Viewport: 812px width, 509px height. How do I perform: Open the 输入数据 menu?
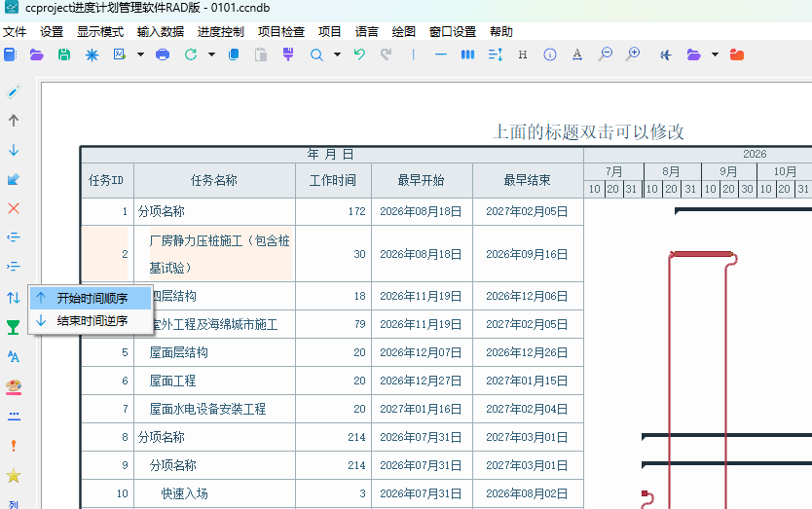[x=161, y=31]
